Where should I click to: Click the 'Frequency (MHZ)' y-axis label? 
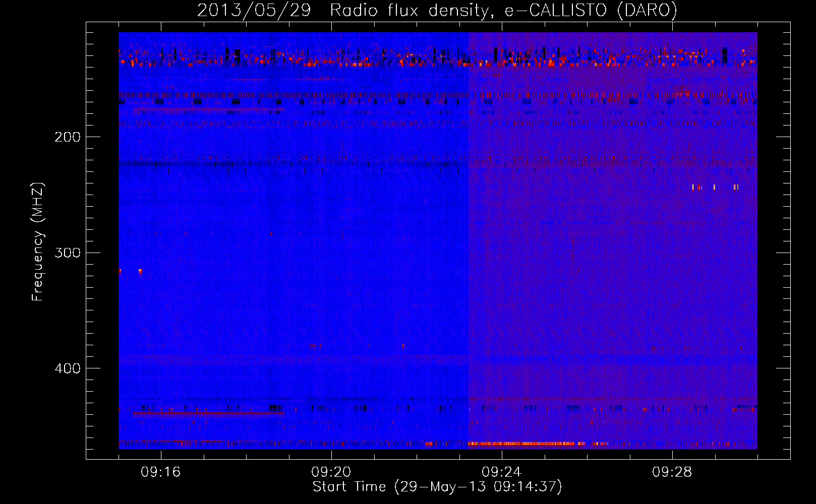[x=38, y=242]
